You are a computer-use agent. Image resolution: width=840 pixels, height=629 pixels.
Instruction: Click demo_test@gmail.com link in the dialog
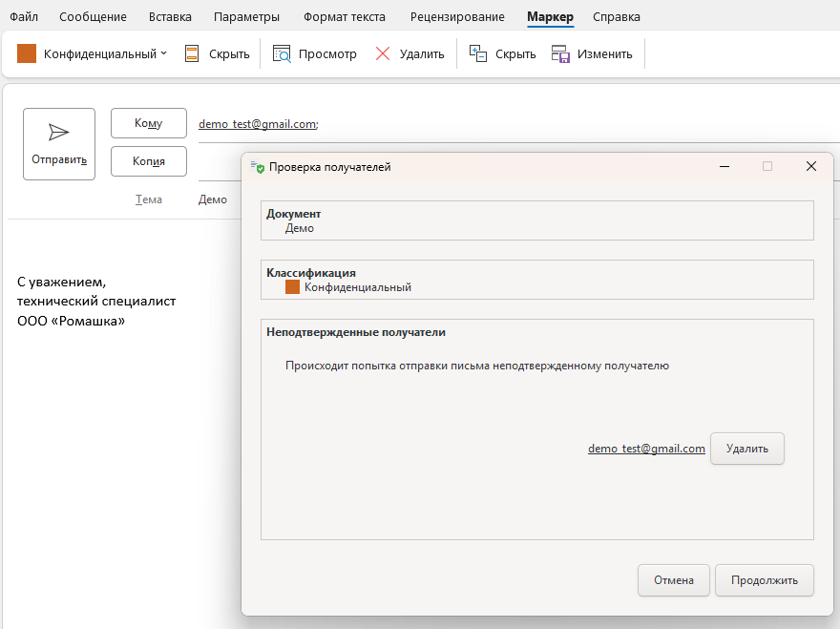pyautogui.click(x=646, y=449)
